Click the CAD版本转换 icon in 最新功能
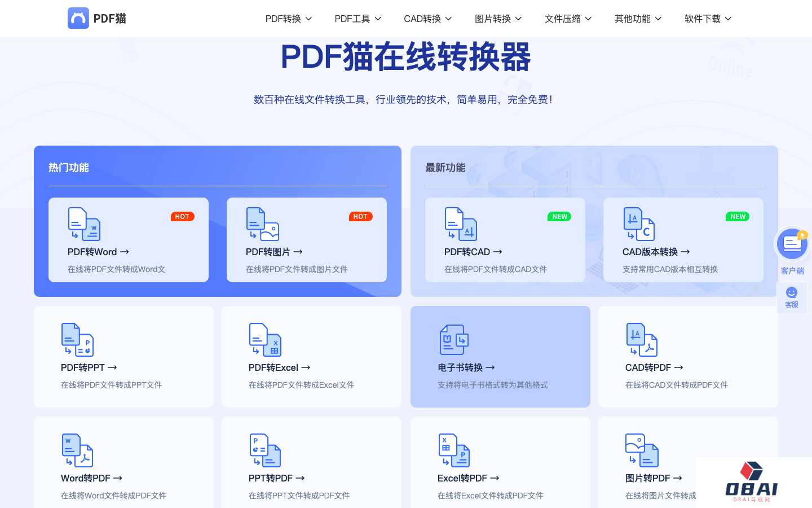The image size is (812, 508). (638, 224)
